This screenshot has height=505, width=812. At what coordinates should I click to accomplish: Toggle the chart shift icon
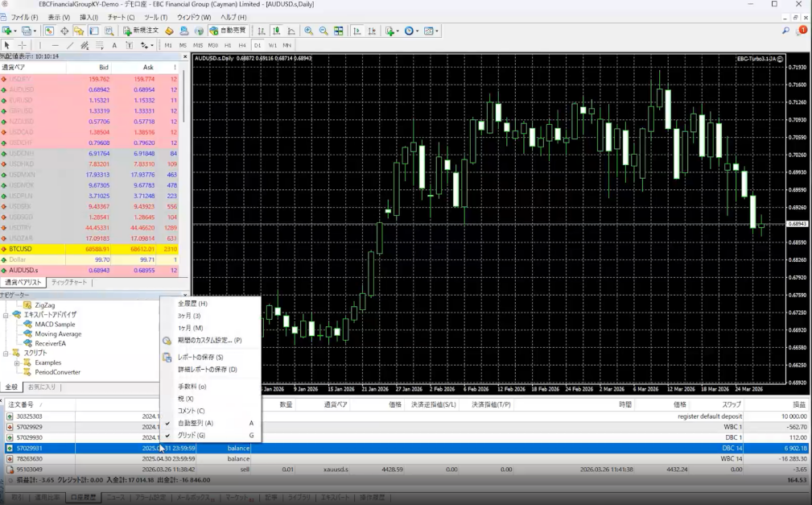372,31
